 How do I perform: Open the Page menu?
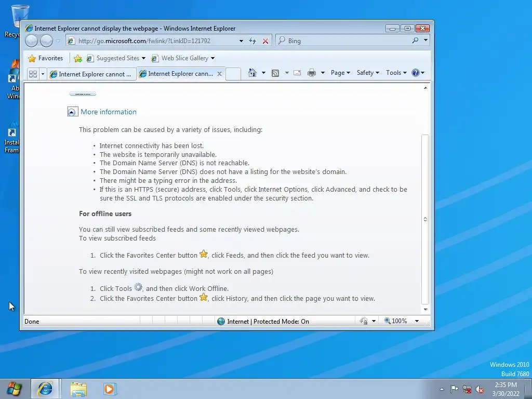pyautogui.click(x=340, y=73)
